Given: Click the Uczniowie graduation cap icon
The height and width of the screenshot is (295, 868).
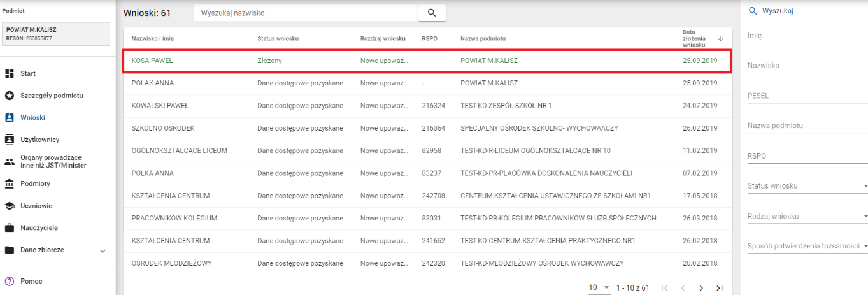Looking at the screenshot, I should (10, 206).
